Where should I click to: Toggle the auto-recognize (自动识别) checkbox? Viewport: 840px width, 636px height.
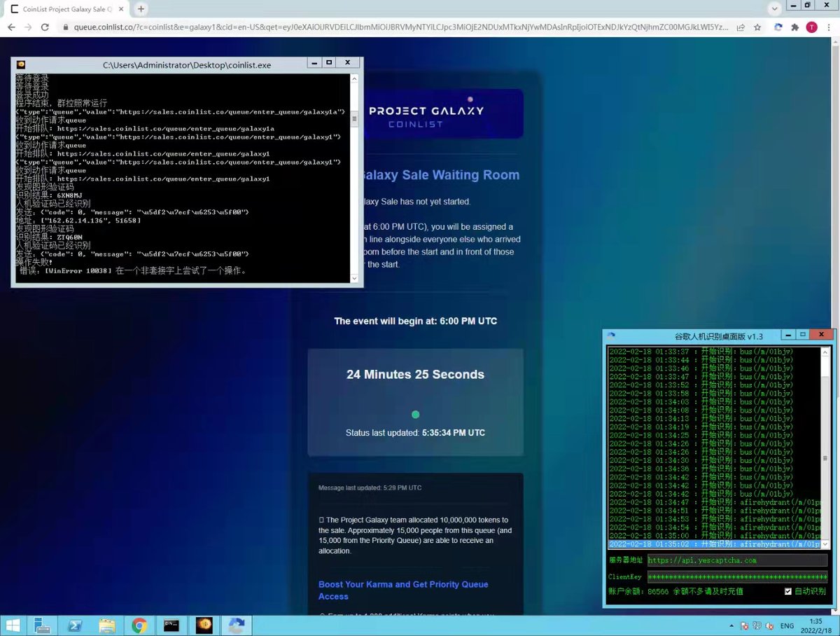coord(788,592)
